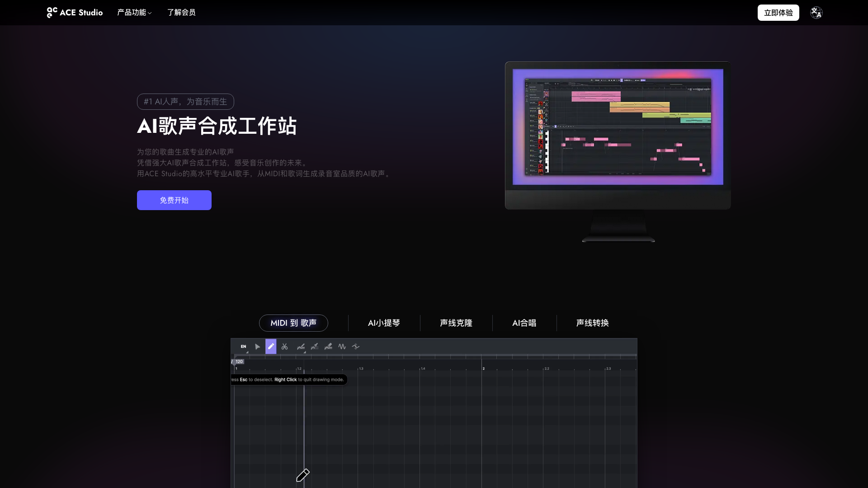Click the monitor product screenshot image
The width and height of the screenshot is (868, 488).
click(618, 151)
